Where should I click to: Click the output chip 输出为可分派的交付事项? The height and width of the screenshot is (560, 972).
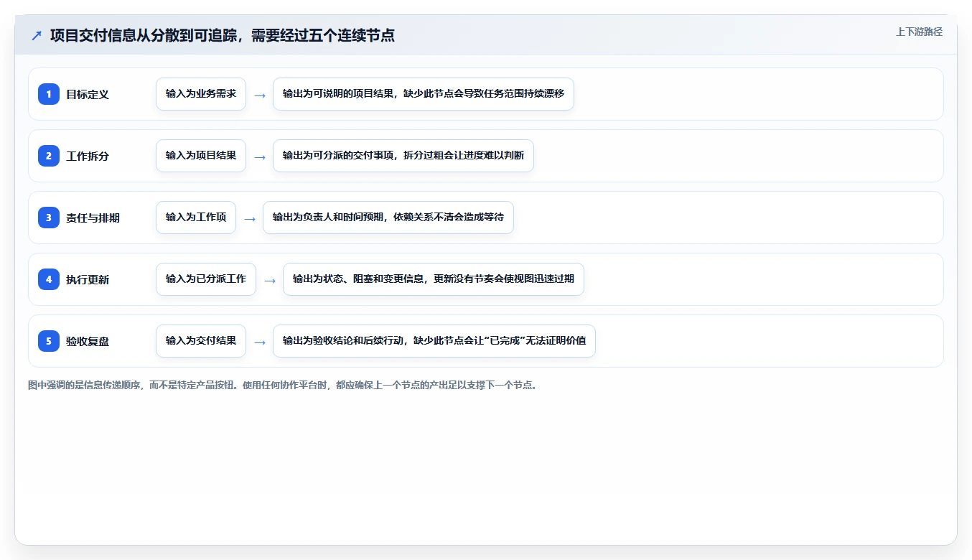click(x=403, y=156)
